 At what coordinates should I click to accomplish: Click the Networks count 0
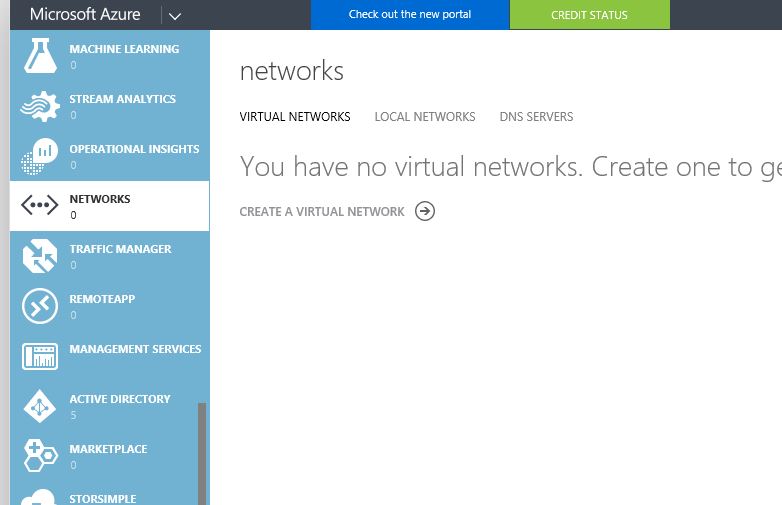(x=73, y=215)
